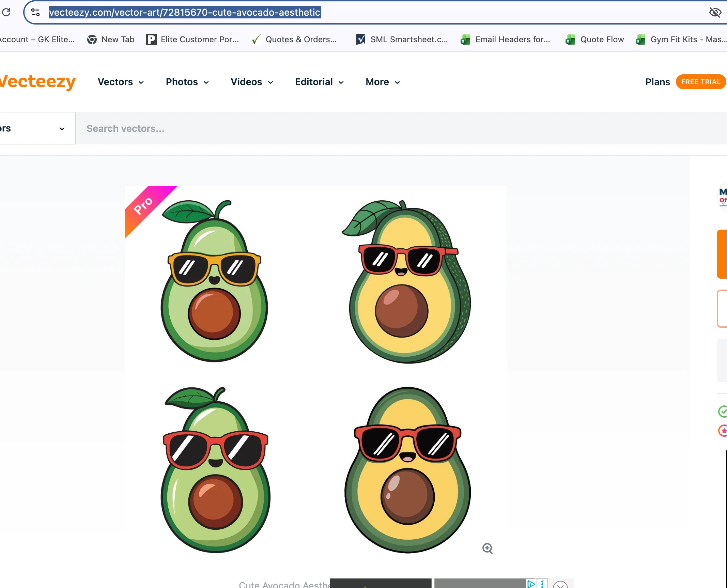727x588 pixels.
Task: Reload the page with the refresh icon
Action: [6, 12]
